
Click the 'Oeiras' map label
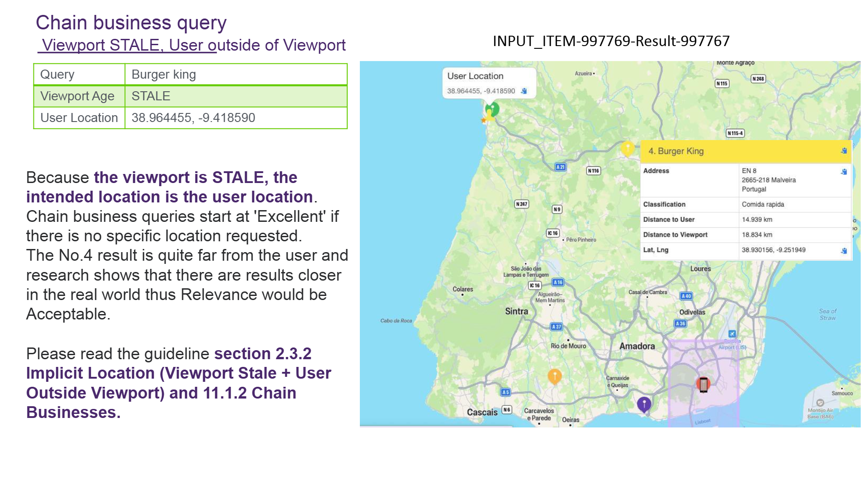click(x=571, y=420)
